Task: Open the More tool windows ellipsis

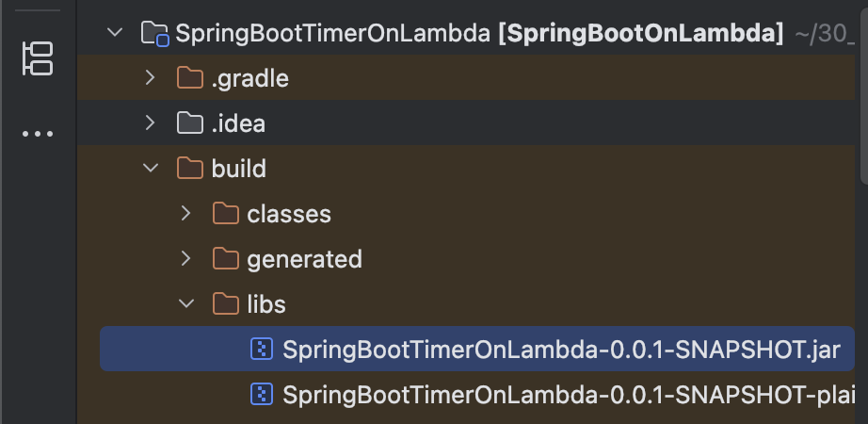Action: [37, 134]
